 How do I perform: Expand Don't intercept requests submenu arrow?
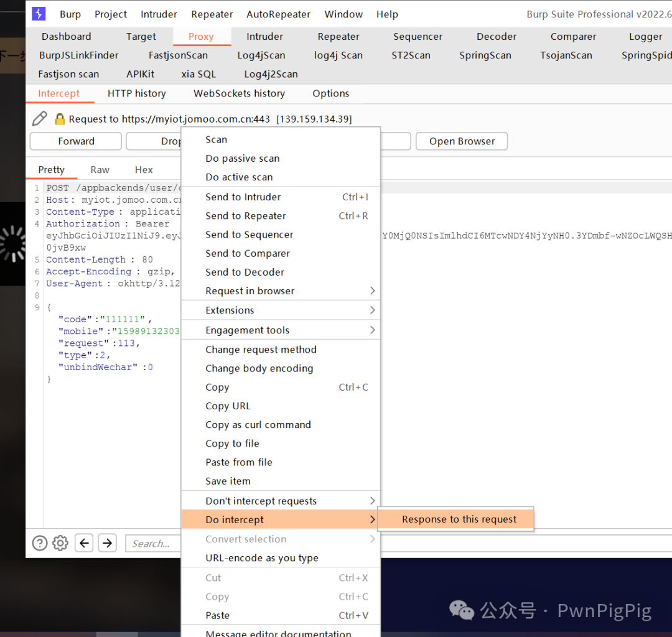coord(372,501)
